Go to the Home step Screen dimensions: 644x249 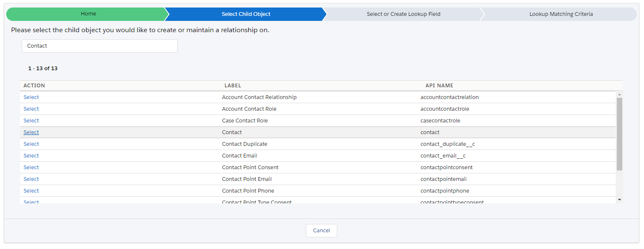88,14
